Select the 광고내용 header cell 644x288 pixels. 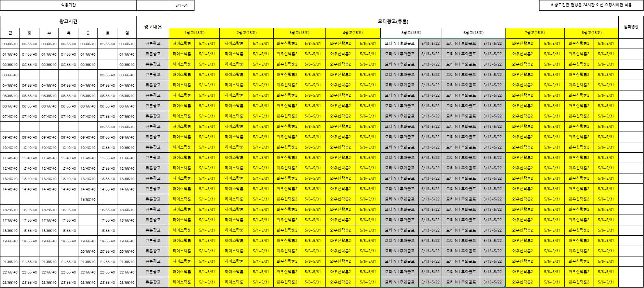pos(153,27)
